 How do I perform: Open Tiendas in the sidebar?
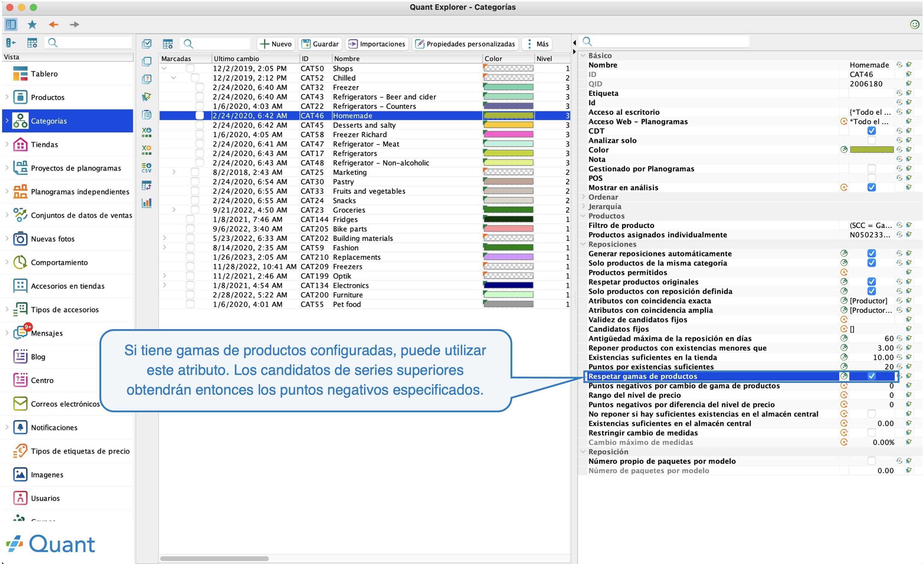coord(67,145)
